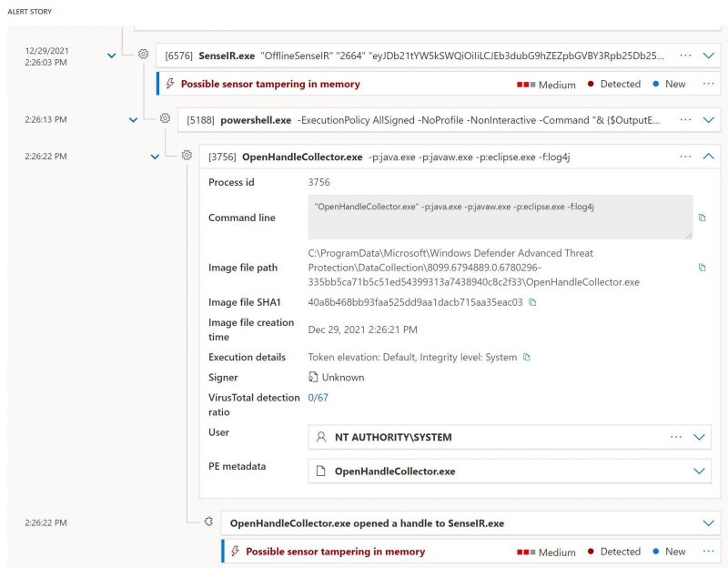The height and width of the screenshot is (568, 728).
Task: Collapse the OpenHandleCollector.exe process details
Action: click(709, 156)
